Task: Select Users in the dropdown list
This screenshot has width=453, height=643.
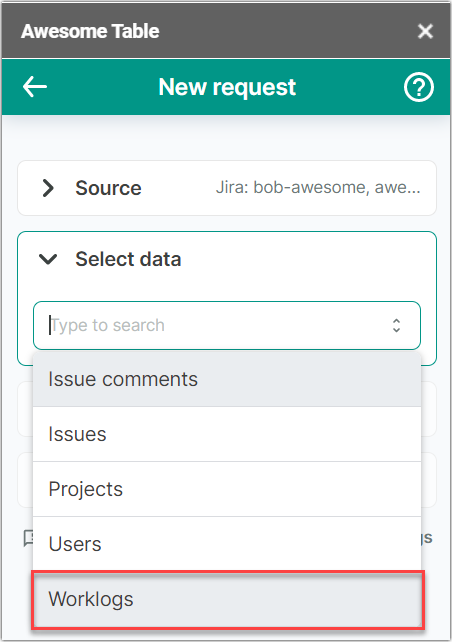Action: click(227, 544)
